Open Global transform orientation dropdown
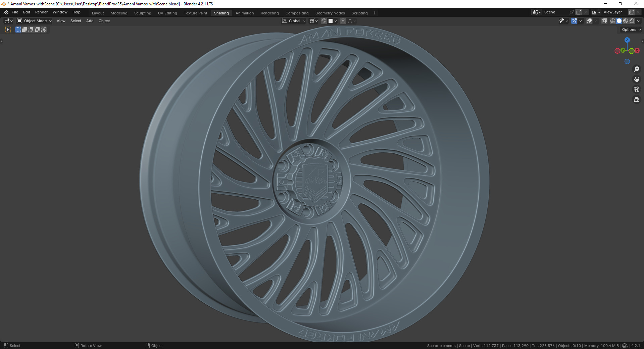This screenshot has width=644, height=349. click(x=294, y=21)
